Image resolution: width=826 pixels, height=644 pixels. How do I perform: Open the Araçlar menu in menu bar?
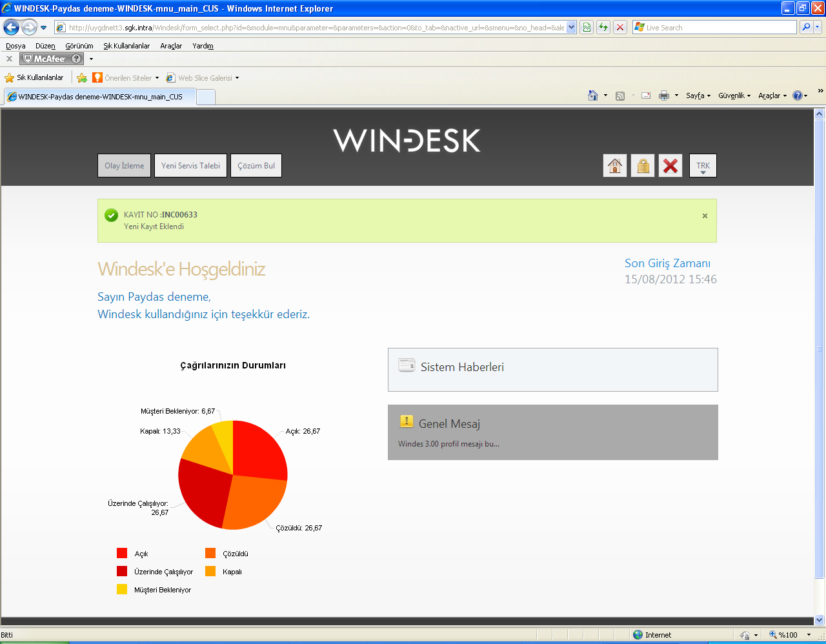(171, 46)
